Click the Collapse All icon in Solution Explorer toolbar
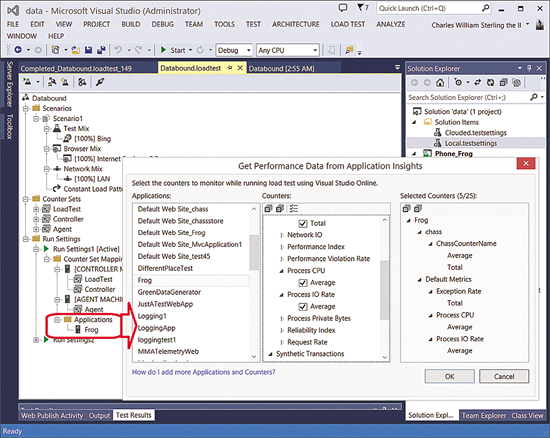This screenshot has height=438, width=550. pyautogui.click(x=503, y=82)
